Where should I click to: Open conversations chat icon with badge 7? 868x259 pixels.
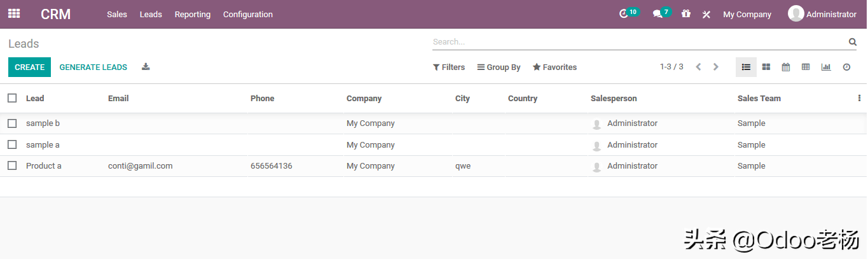[x=658, y=14]
